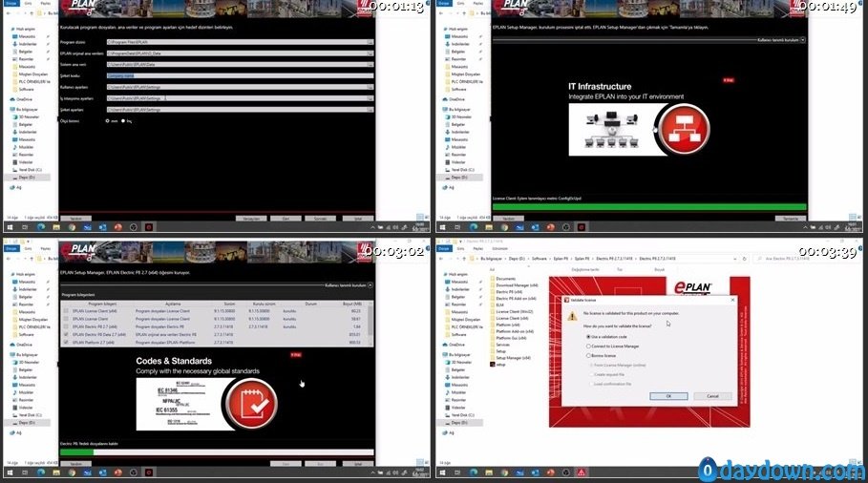The height and width of the screenshot is (483, 868).
Task: Open the Documents folder icon in file list
Action: 493,279
